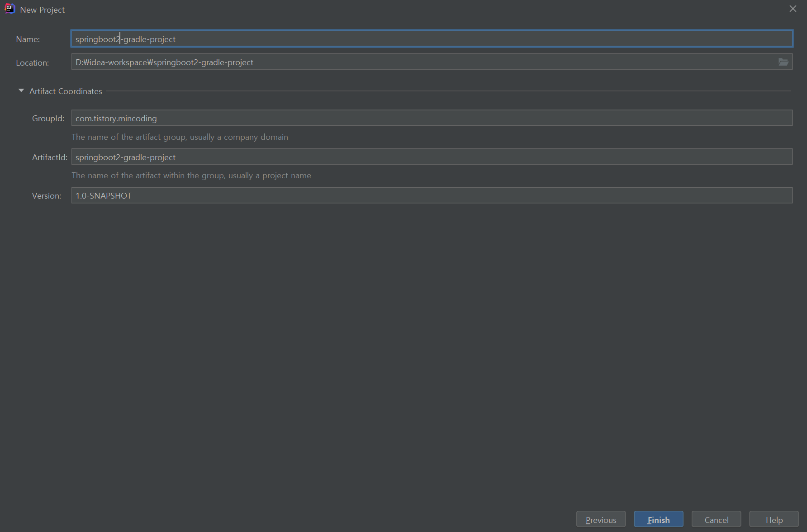Click the GroupId: label
807x532 pixels.
click(48, 119)
